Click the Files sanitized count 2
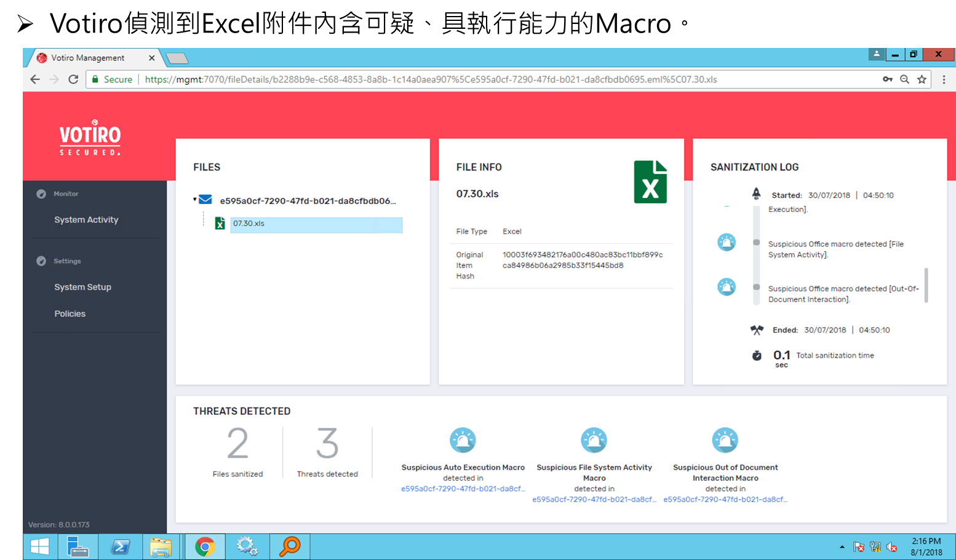Viewport: 956px width, 560px height. (237, 443)
